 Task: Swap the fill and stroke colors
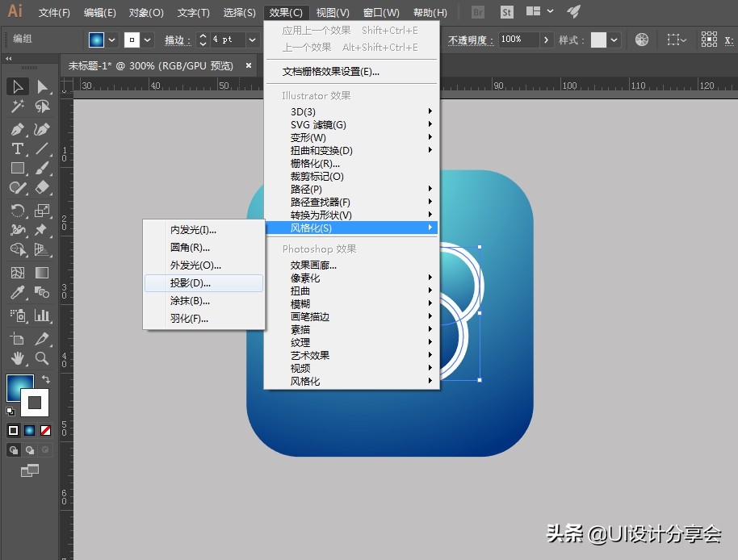pyautogui.click(x=45, y=379)
